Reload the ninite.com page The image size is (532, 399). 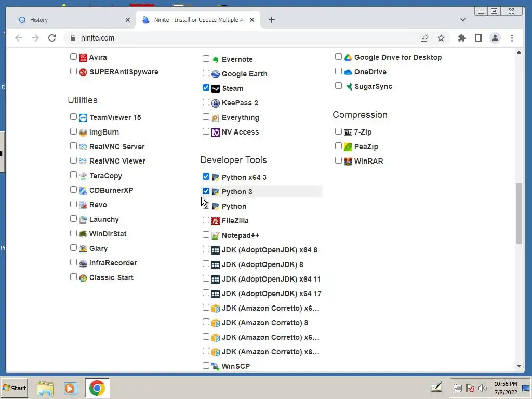tap(52, 38)
